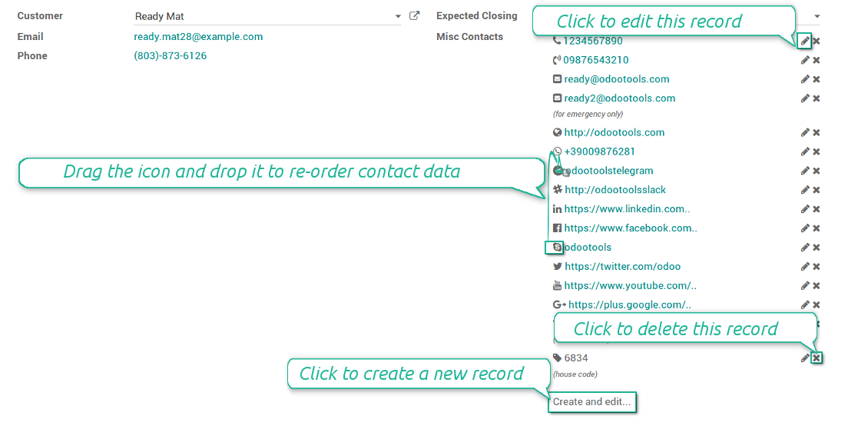The image size is (868, 426).
Task: Click the Skype icon beside odootools
Action: [557, 247]
